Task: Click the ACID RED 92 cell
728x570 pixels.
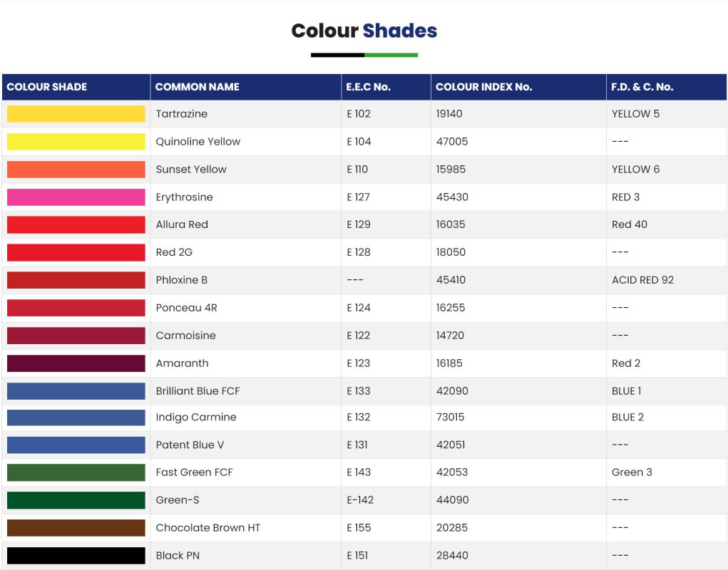Action: [642, 280]
